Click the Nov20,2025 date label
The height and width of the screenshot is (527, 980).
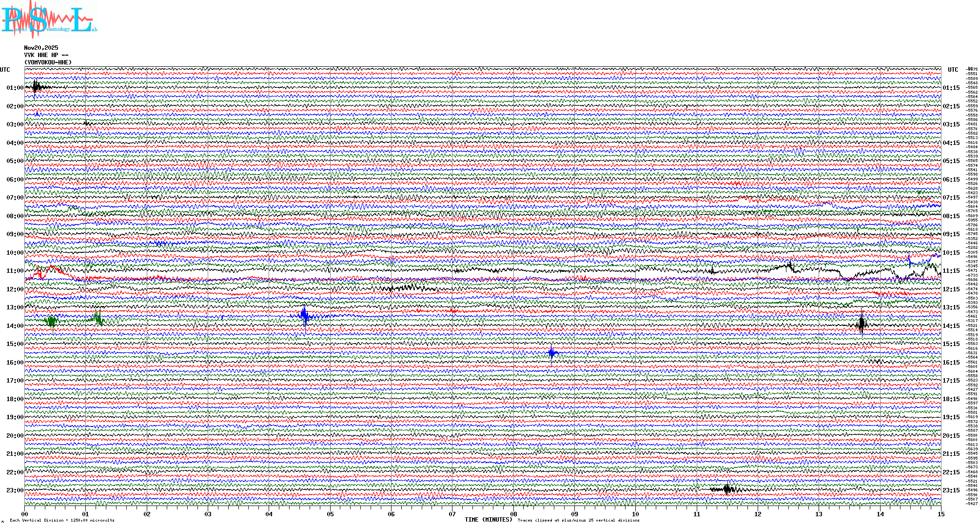[41, 48]
